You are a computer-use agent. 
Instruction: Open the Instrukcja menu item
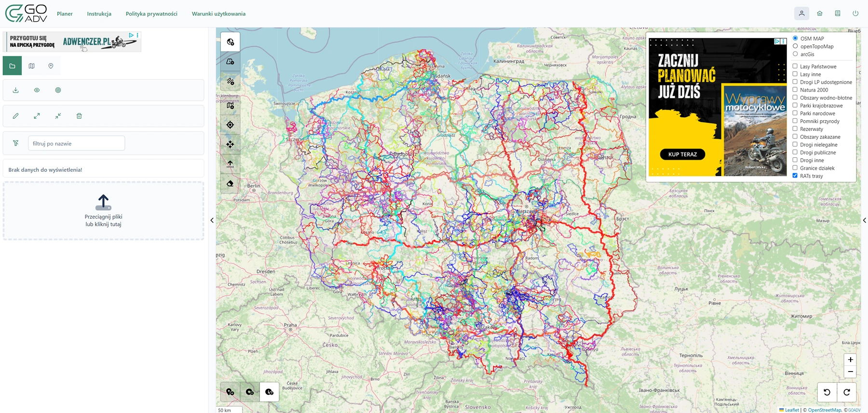coord(99,14)
